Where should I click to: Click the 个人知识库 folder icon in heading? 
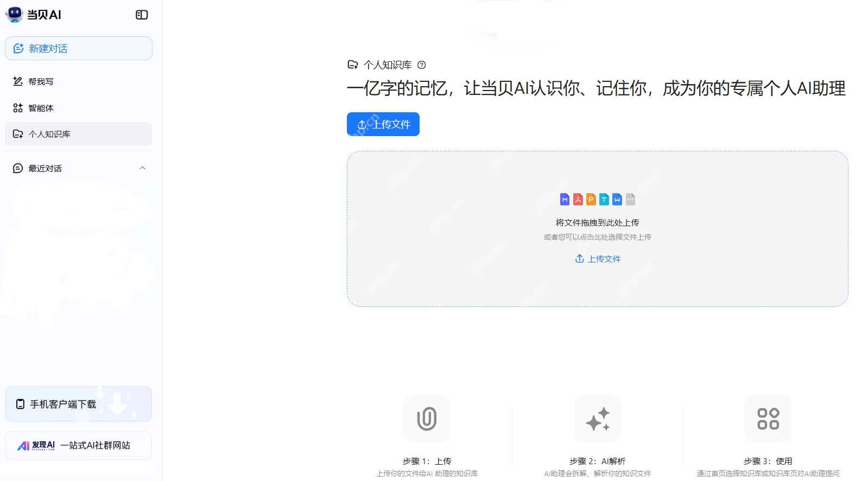353,65
